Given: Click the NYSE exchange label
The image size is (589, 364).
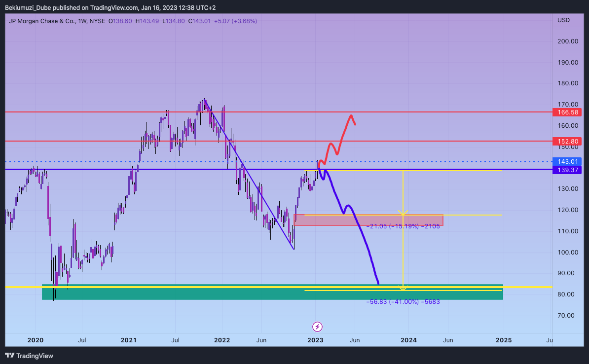Looking at the screenshot, I should click(x=97, y=21).
